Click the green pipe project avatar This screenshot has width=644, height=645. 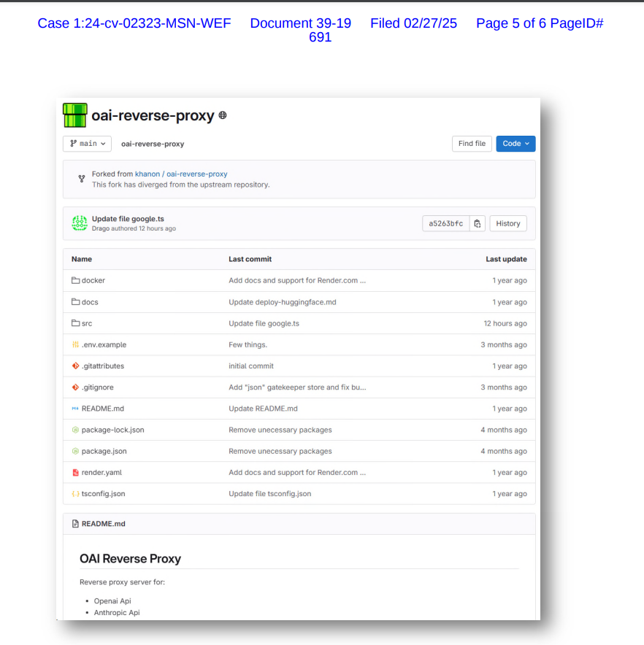point(75,115)
